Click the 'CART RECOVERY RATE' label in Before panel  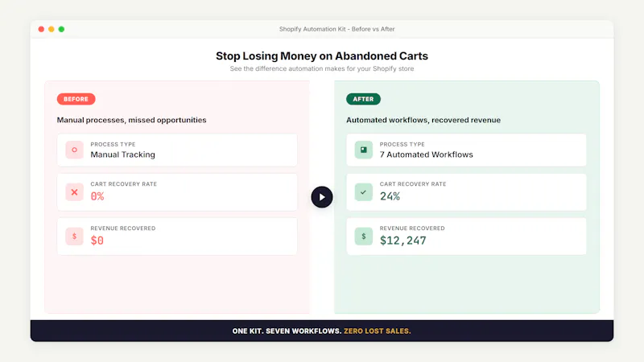(124, 184)
